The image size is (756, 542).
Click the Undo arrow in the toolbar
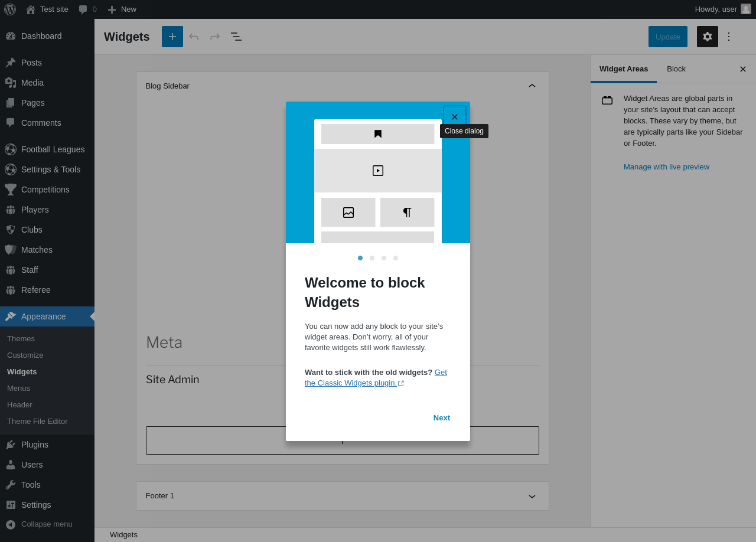click(194, 37)
